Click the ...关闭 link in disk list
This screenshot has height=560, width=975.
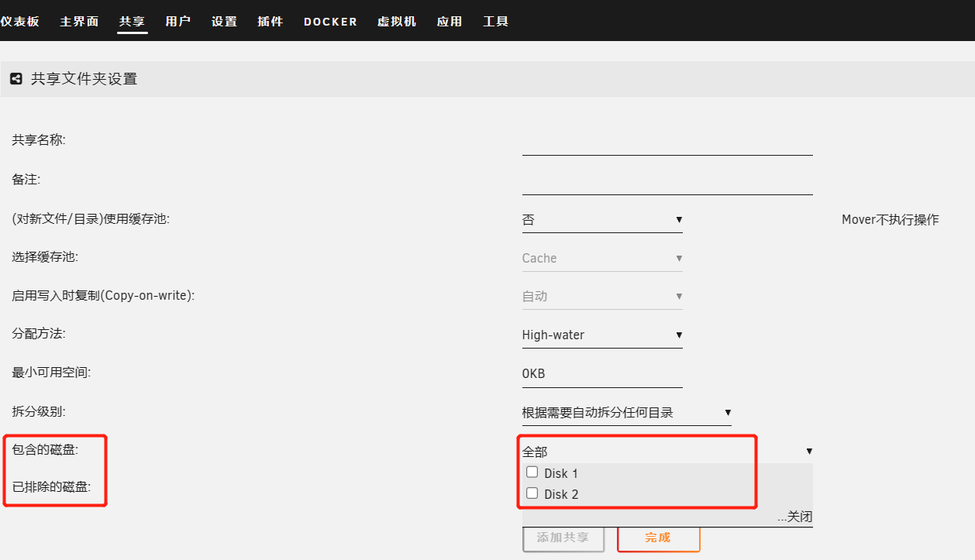794,517
